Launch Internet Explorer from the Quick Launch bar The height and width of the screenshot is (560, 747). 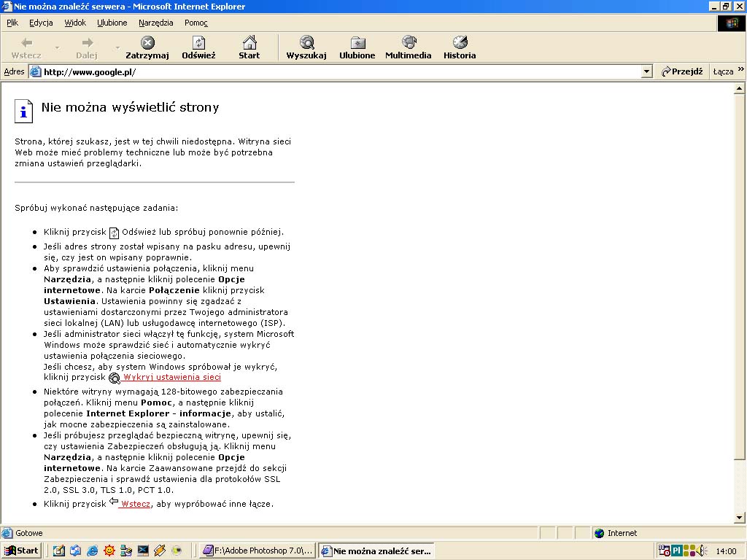93,551
